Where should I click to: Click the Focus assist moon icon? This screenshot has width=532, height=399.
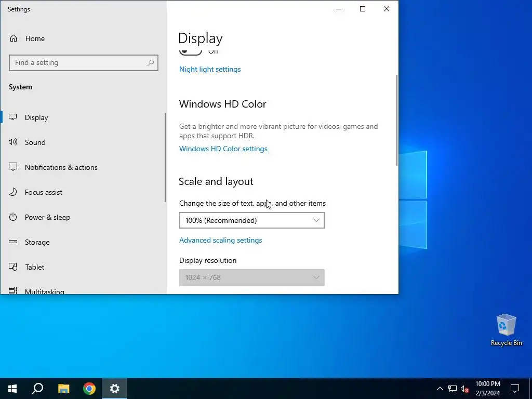[x=13, y=192]
